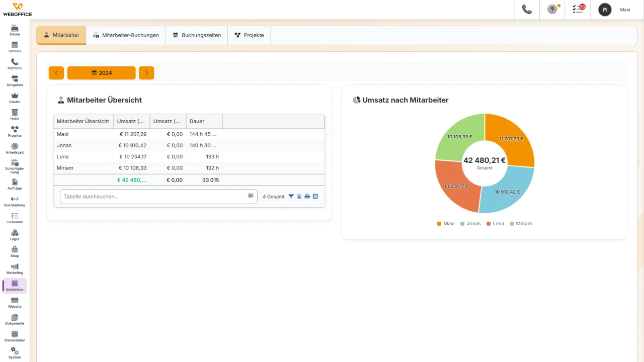Open Termine in the sidebar

coord(15,47)
